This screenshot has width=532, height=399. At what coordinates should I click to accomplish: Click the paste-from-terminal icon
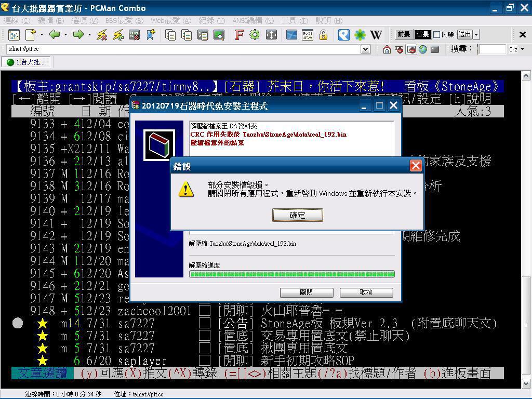click(203, 35)
